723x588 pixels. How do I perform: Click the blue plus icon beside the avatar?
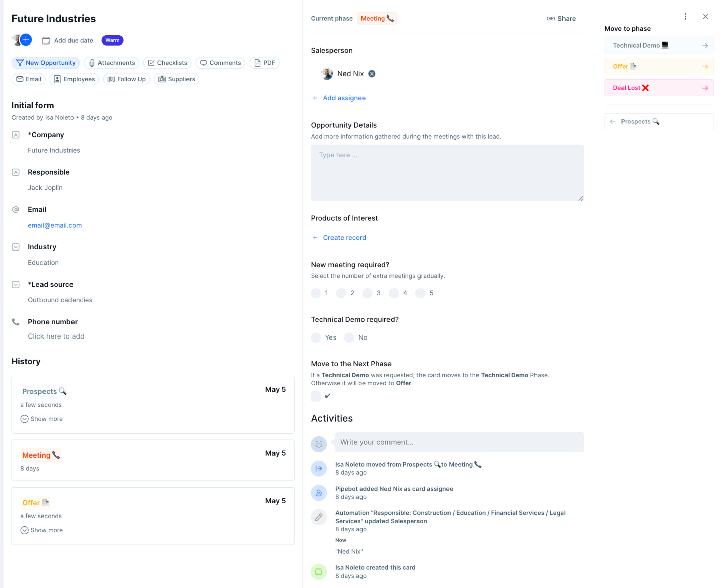pos(26,40)
